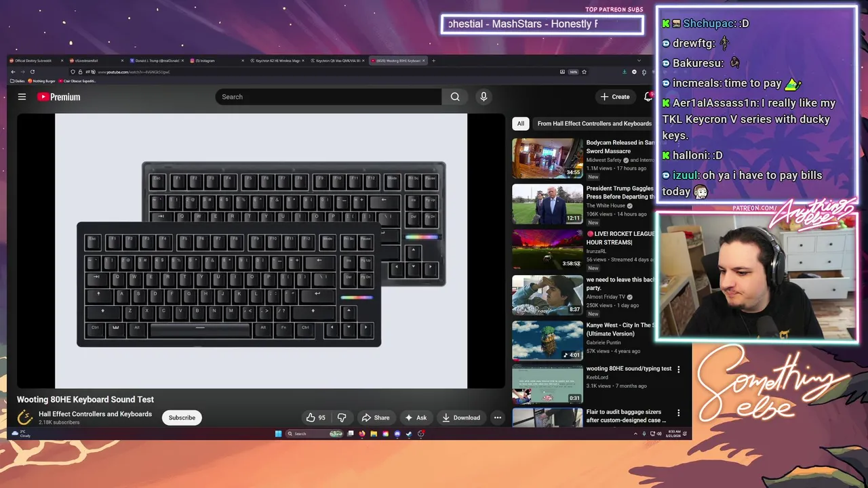Viewport: 868px width, 488px height.
Task: Switch to Keychron K2 HE Wireless tab
Action: 277,60
